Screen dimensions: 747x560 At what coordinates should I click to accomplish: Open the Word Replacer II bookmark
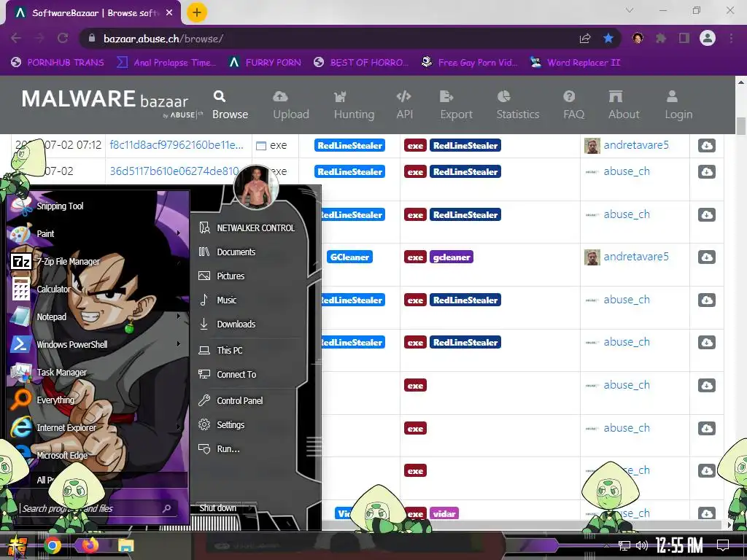pyautogui.click(x=576, y=63)
